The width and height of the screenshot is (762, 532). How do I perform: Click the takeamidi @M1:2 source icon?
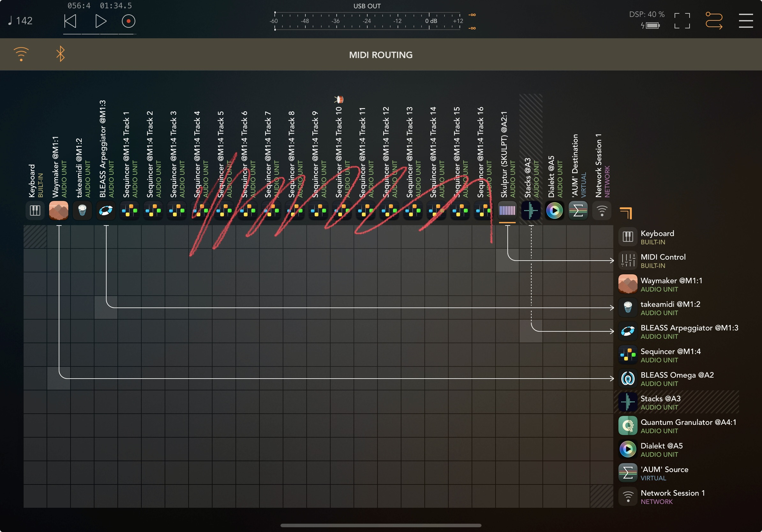82,210
